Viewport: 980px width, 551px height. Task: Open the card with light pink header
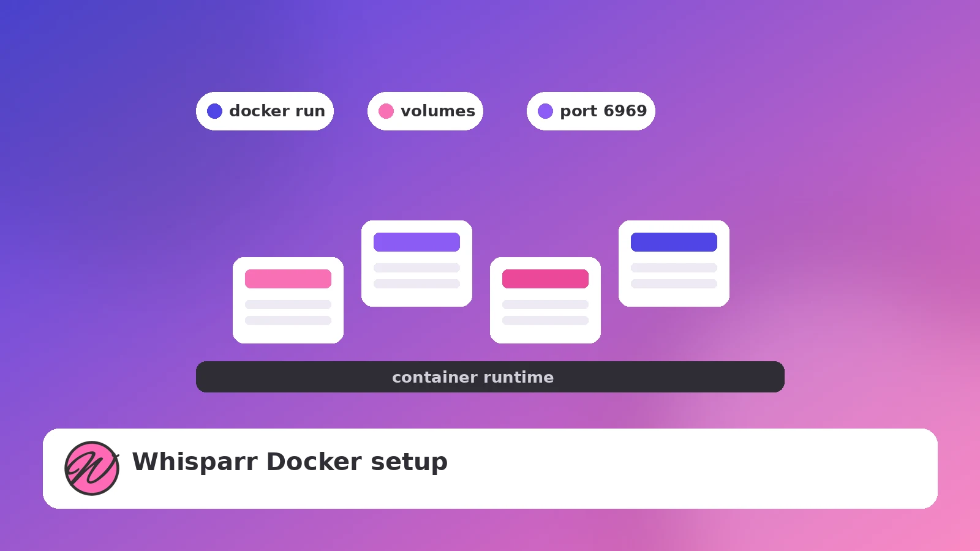(288, 300)
